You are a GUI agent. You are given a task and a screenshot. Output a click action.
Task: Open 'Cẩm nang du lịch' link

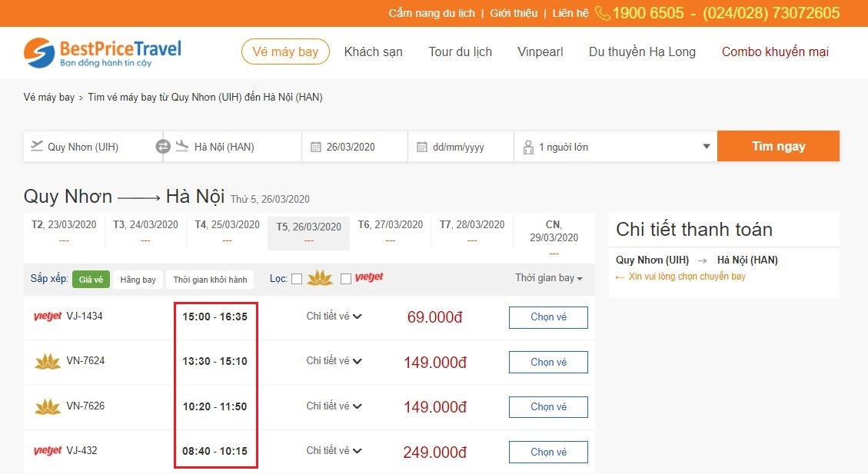(x=432, y=13)
